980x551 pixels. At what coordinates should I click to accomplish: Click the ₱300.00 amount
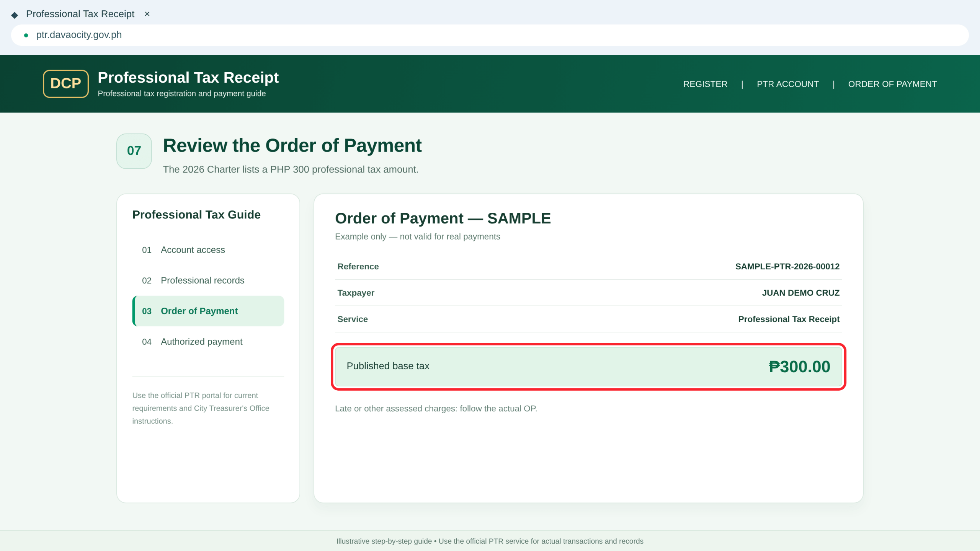coord(799,367)
